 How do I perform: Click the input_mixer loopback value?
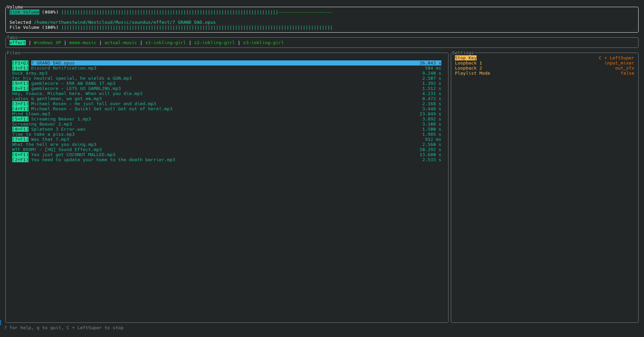[x=619, y=63]
